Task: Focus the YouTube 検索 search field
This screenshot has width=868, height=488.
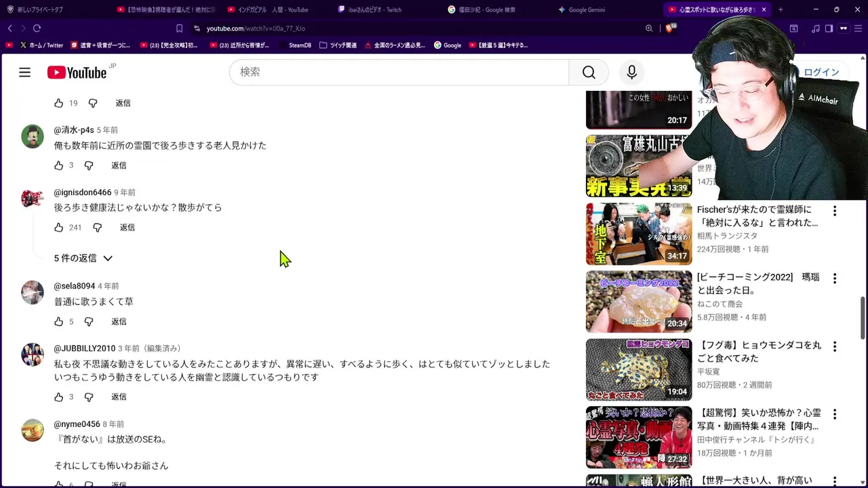Action: pos(399,73)
